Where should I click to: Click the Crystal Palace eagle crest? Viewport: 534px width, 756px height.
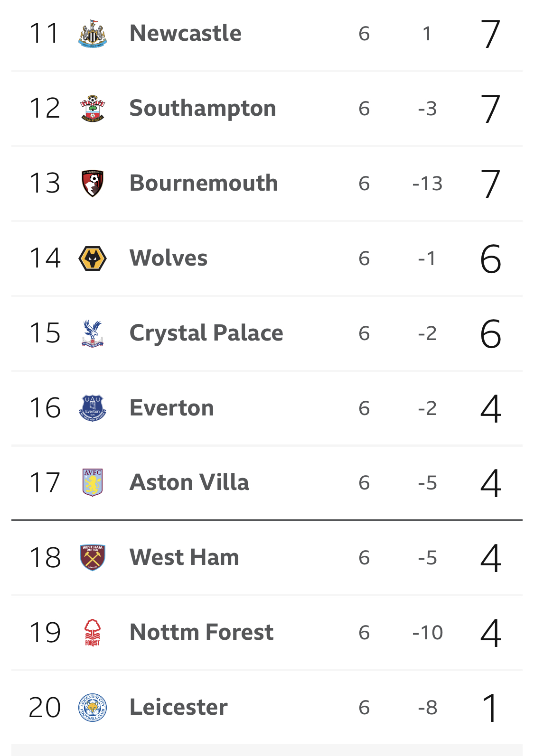click(93, 333)
